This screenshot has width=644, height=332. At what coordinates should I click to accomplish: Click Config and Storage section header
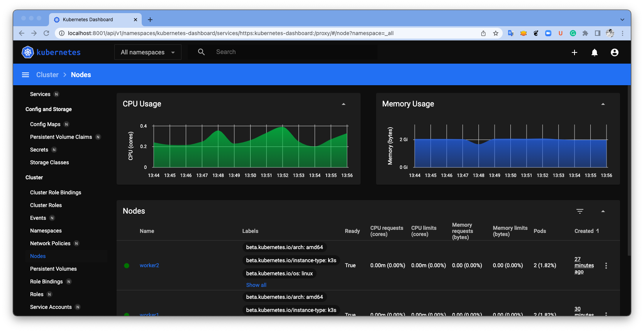point(49,109)
